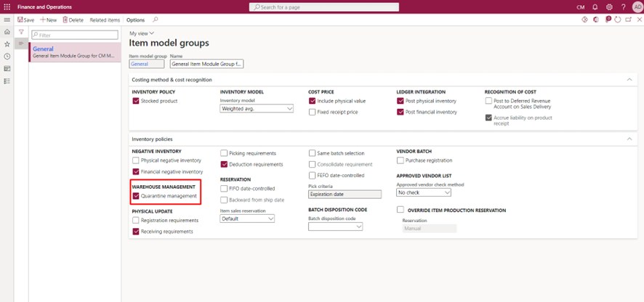Enable Registration requirements checkbox
644x302 pixels.
point(135,221)
